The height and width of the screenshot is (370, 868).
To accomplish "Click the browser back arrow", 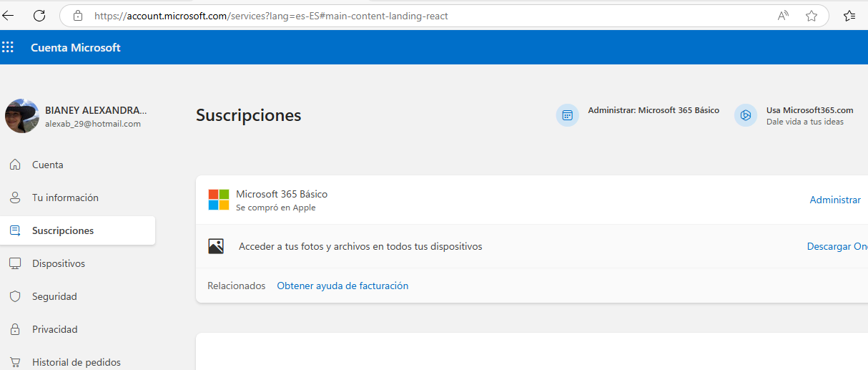I will pyautogui.click(x=8, y=15).
